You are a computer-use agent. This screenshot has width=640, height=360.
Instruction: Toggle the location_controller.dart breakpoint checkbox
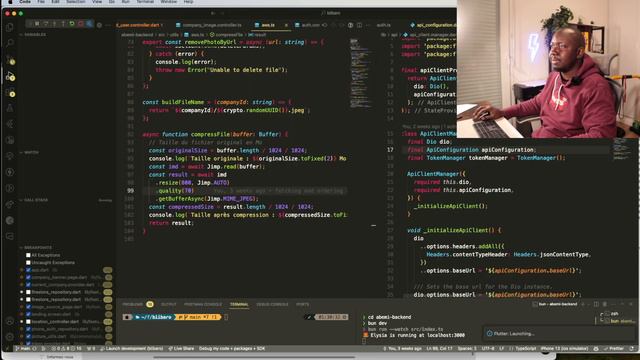[x=28, y=321]
